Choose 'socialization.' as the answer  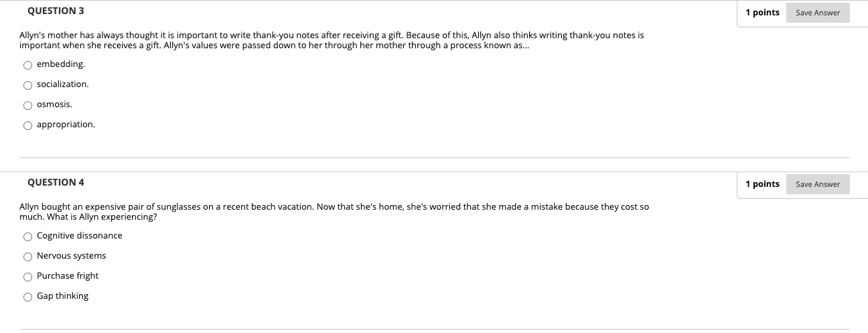click(x=27, y=85)
